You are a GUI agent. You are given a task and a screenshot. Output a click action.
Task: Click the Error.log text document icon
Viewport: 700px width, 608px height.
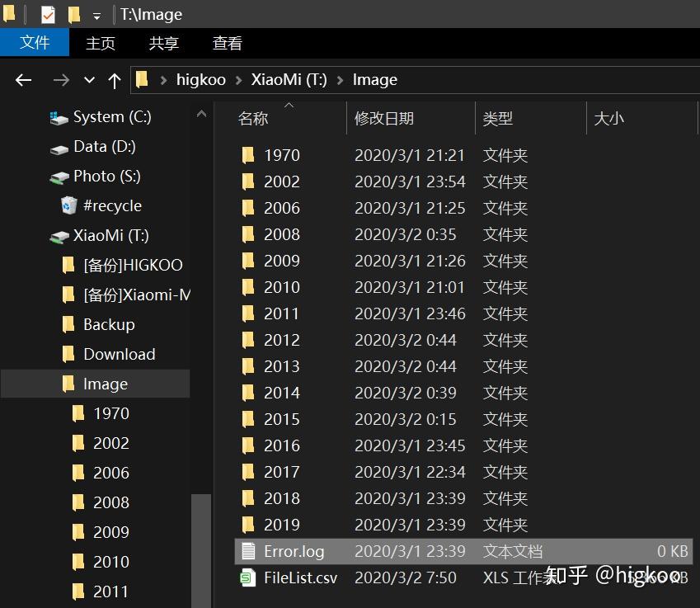tap(248, 551)
